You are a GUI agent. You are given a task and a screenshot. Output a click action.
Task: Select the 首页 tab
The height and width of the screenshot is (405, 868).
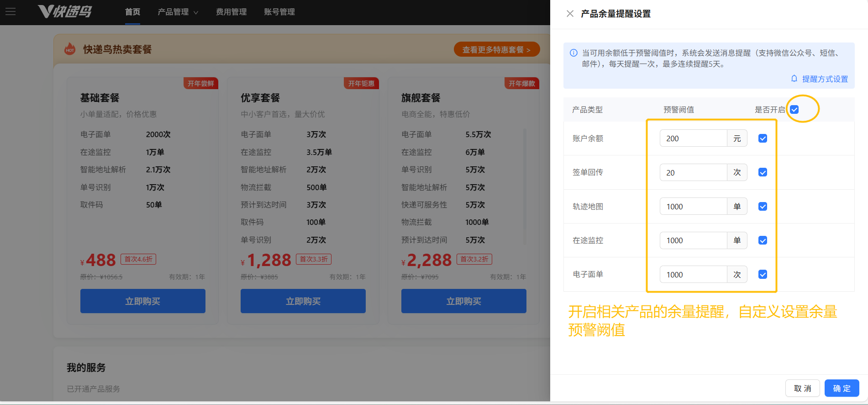pyautogui.click(x=132, y=12)
